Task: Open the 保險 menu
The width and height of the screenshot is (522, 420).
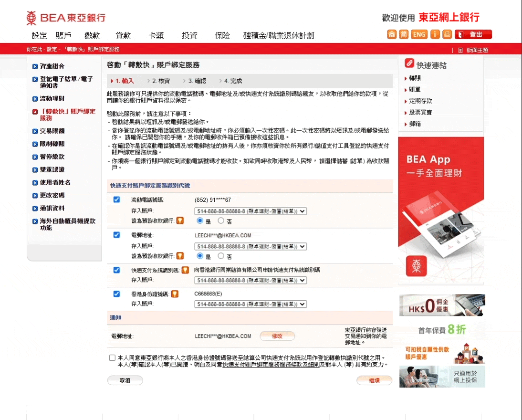Action: [222, 36]
